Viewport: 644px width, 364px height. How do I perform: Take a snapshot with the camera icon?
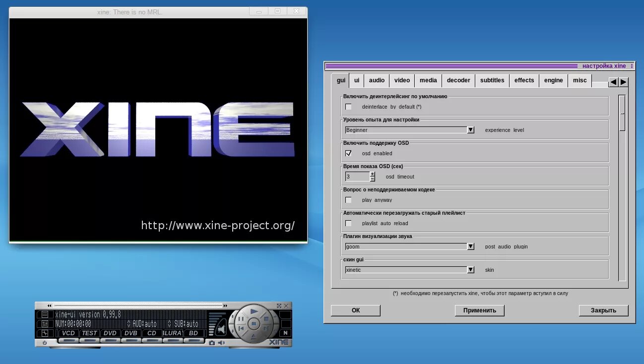pyautogui.click(x=212, y=343)
